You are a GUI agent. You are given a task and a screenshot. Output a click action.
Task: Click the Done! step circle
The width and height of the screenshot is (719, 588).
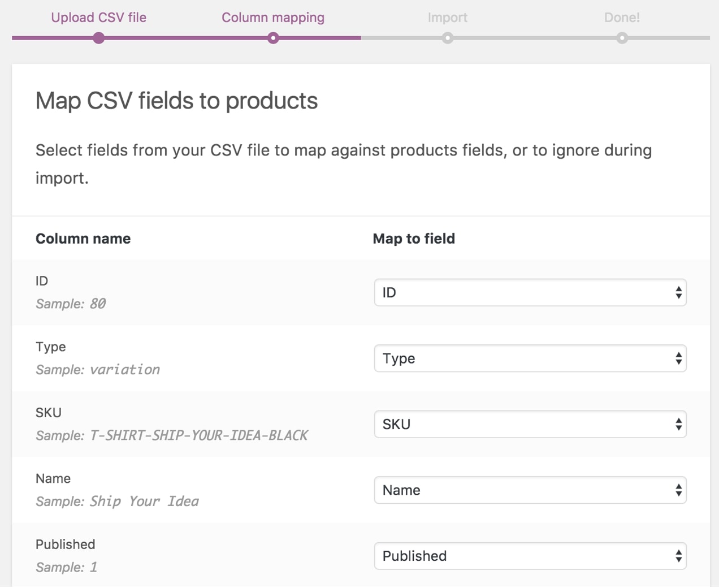point(622,38)
